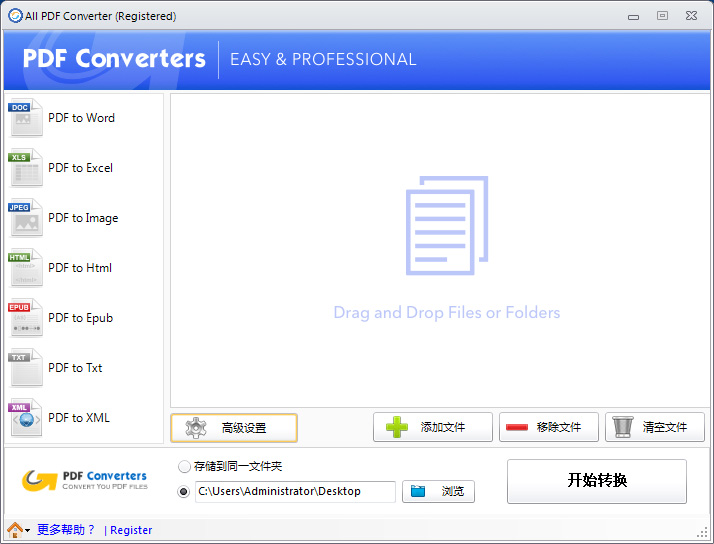The image size is (714, 544).
Task: Select 存储到同一文件夹 radio option
Action: (x=184, y=466)
